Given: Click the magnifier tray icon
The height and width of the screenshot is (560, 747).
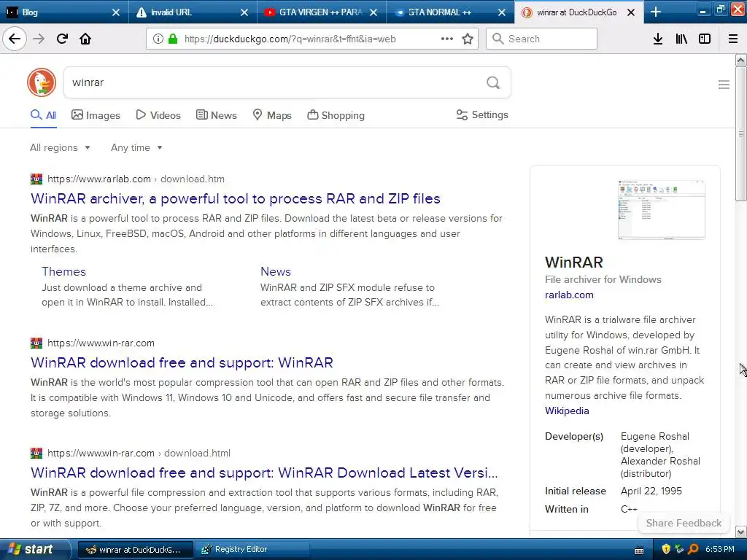Looking at the screenshot, I should pos(693,549).
